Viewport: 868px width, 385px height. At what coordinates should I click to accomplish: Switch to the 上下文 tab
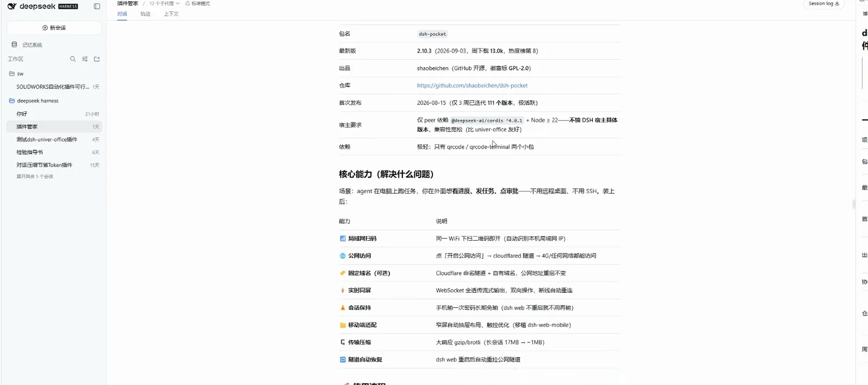(171, 14)
